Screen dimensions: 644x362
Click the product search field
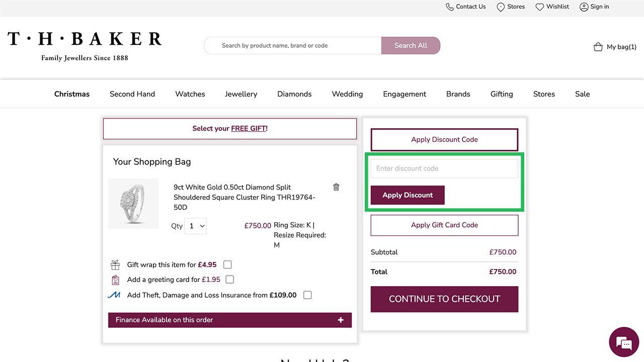coord(292,45)
